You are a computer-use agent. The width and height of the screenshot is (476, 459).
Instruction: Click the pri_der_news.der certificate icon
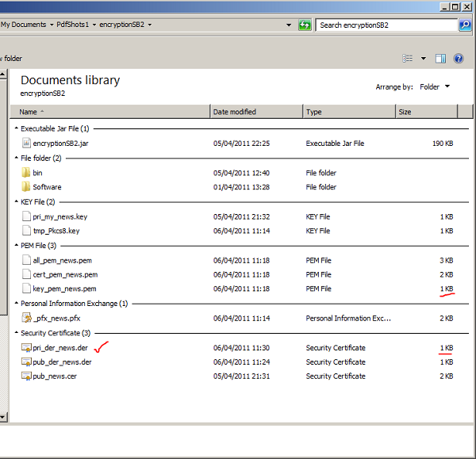(26, 347)
